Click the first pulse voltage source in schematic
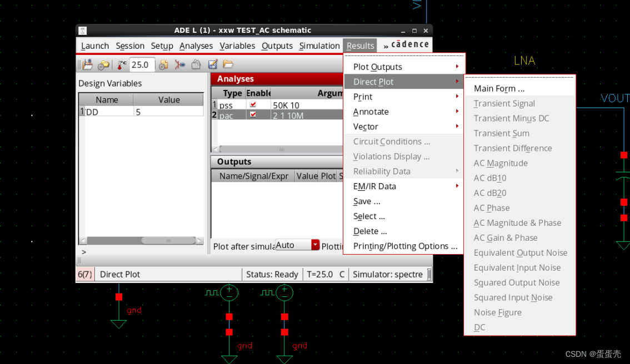Image resolution: width=630 pixels, height=364 pixels. (x=229, y=292)
